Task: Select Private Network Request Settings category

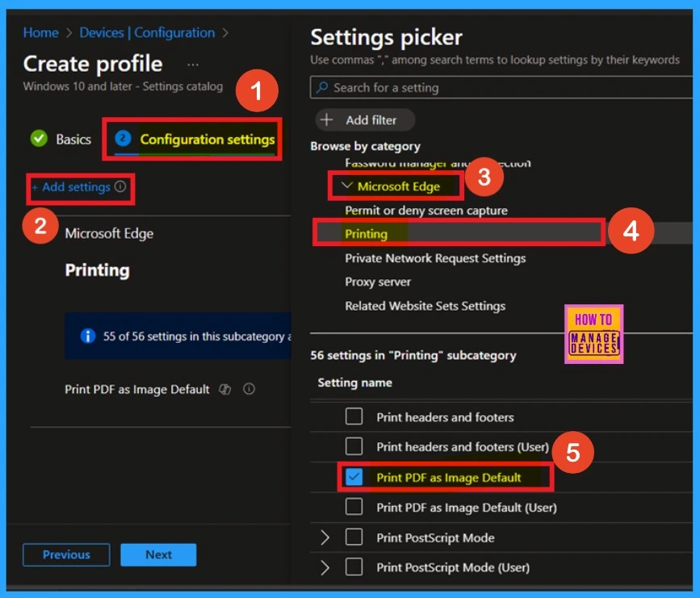Action: coord(435,258)
